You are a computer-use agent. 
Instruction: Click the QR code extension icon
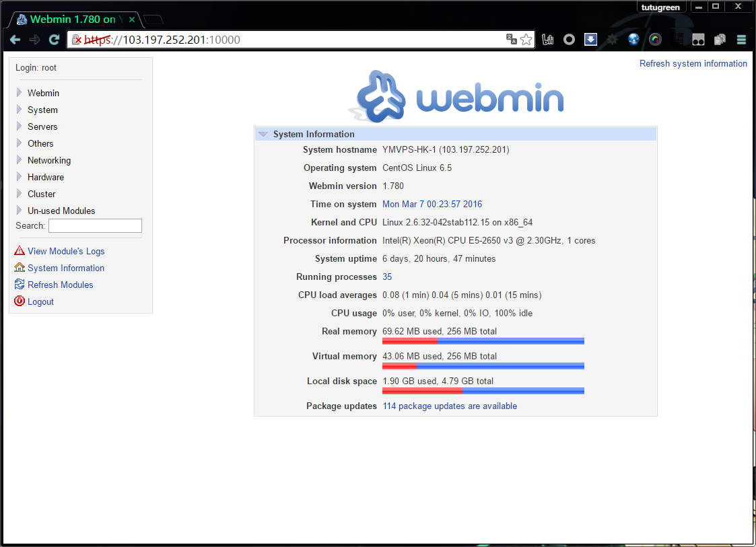pyautogui.click(x=677, y=40)
